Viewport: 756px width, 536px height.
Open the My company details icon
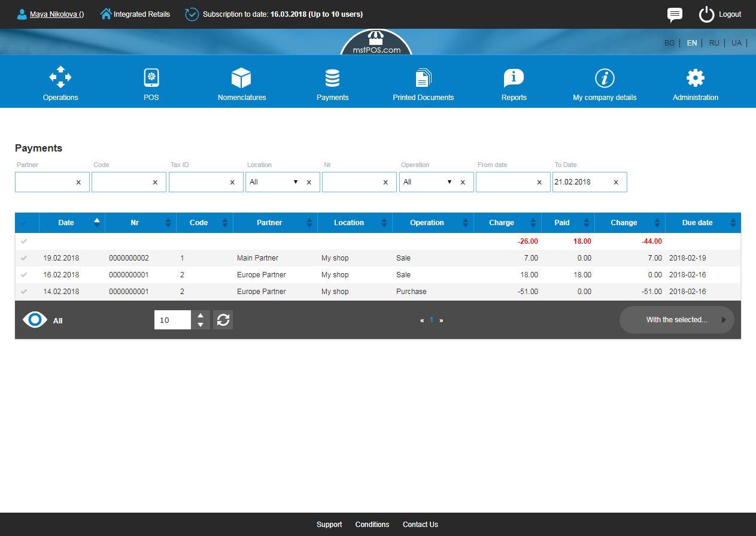[605, 78]
